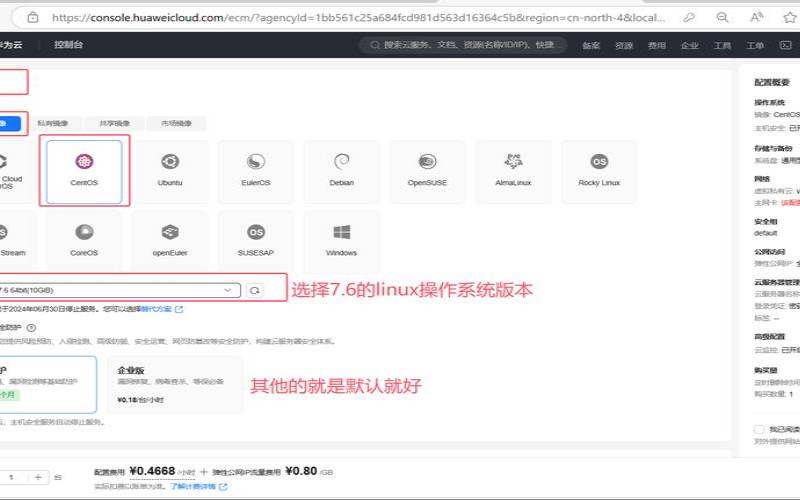Select the CentOS image tile
The width and height of the screenshot is (800, 500).
pos(84,171)
